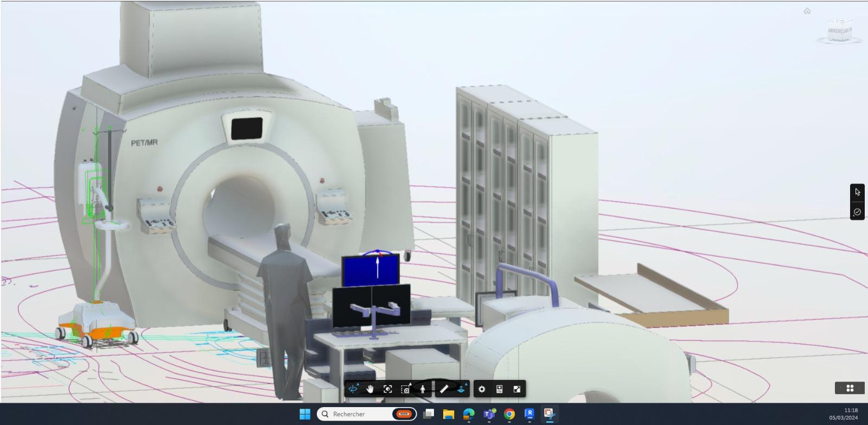
Task: Click the Home view icon
Action: (807, 11)
